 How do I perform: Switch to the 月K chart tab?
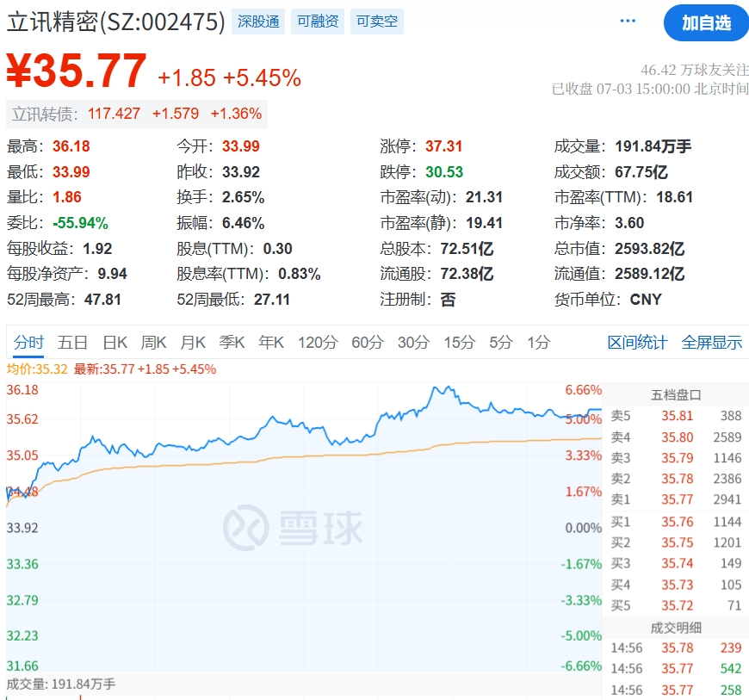193,343
